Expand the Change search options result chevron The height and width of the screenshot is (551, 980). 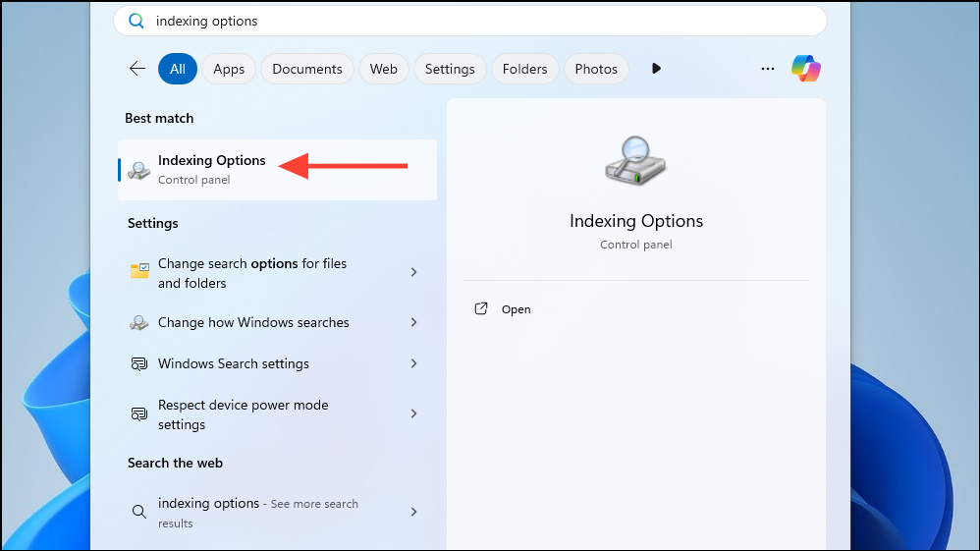(413, 272)
